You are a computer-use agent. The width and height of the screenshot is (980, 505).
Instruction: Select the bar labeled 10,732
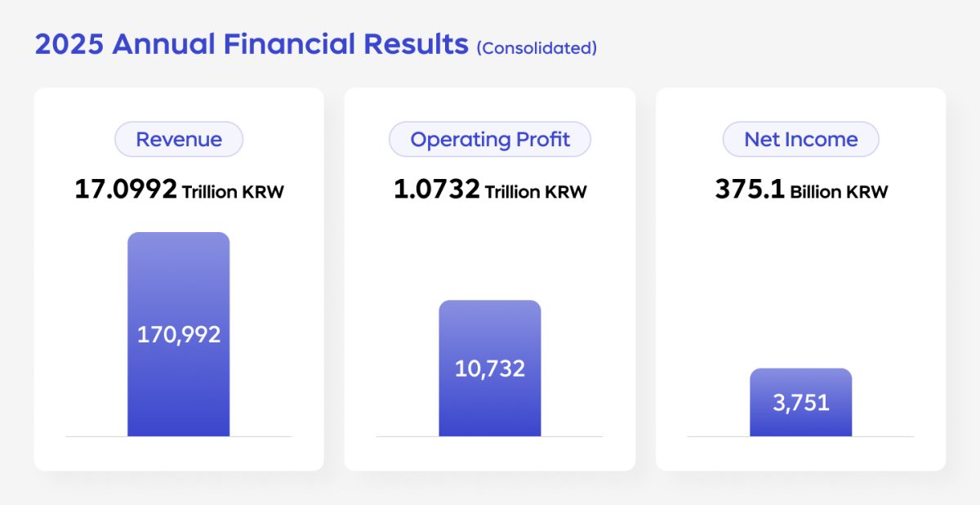click(x=489, y=368)
